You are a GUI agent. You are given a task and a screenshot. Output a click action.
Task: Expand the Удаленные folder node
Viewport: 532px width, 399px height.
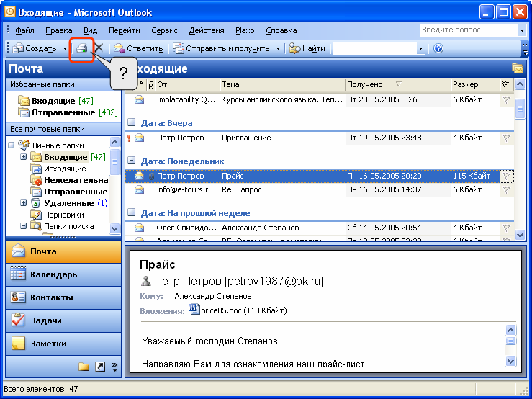coord(24,203)
